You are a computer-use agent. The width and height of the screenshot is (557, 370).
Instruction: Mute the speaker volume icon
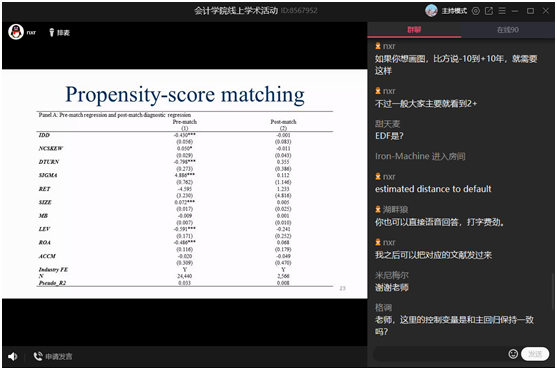(13, 356)
